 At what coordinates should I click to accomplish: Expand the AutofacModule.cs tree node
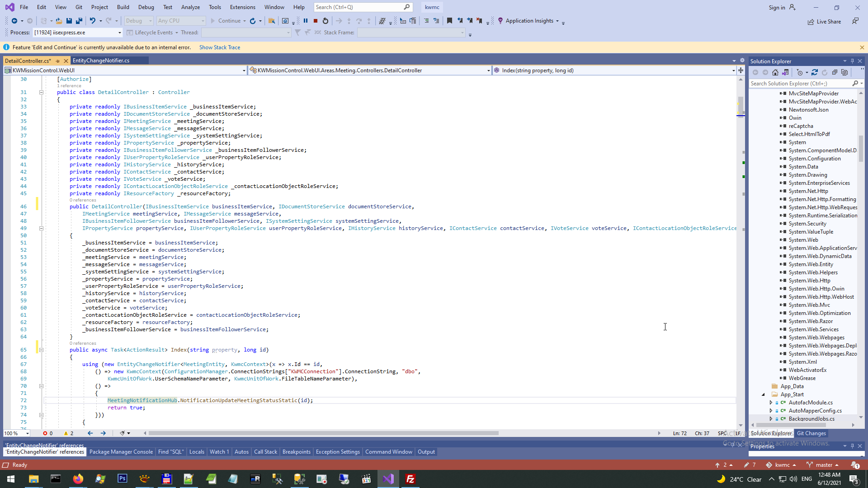click(x=771, y=403)
